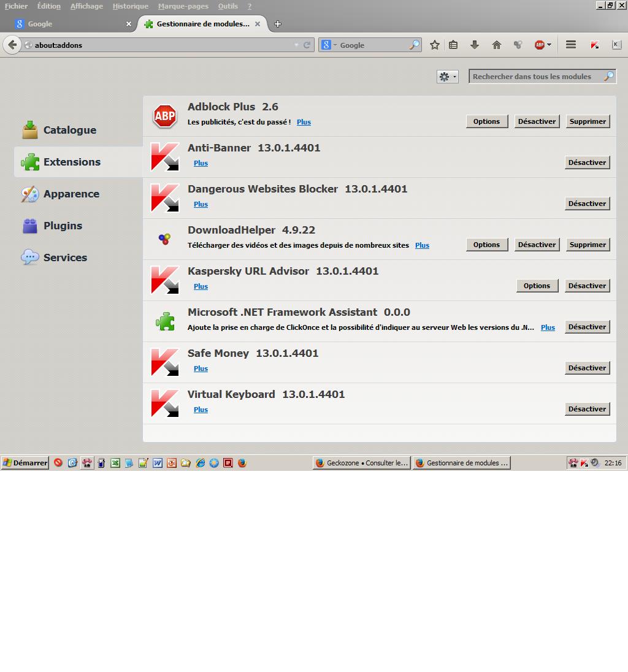Click the Catalogue box icon in the sidebar
This screenshot has height=672, width=628.
click(30, 130)
